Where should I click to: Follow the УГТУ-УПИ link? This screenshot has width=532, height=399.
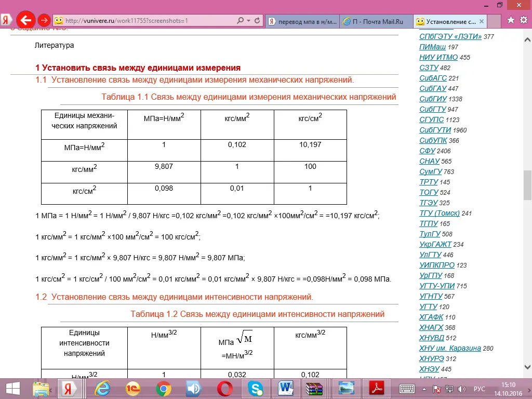click(x=436, y=286)
